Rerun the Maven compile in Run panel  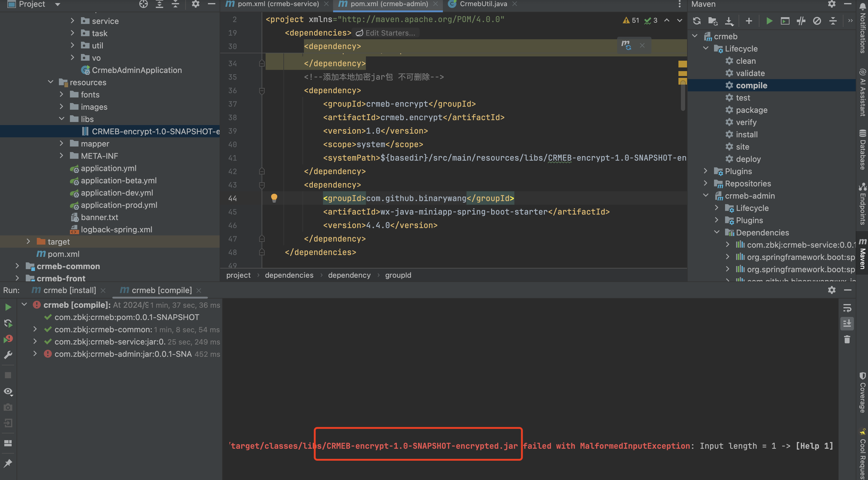[8, 307]
